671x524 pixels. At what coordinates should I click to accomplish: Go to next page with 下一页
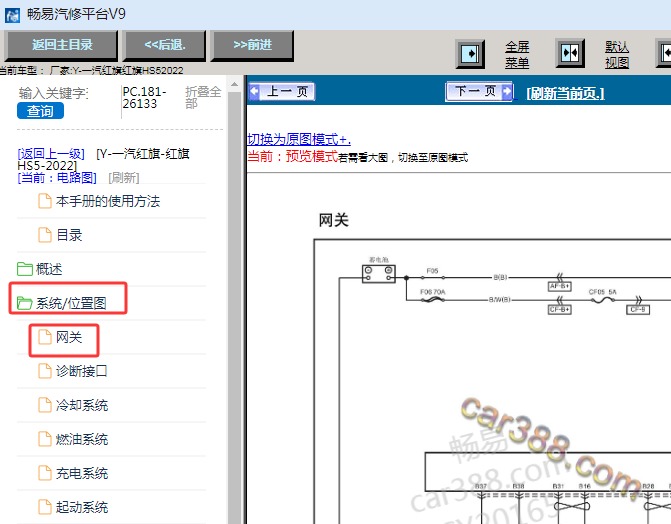tap(479, 92)
